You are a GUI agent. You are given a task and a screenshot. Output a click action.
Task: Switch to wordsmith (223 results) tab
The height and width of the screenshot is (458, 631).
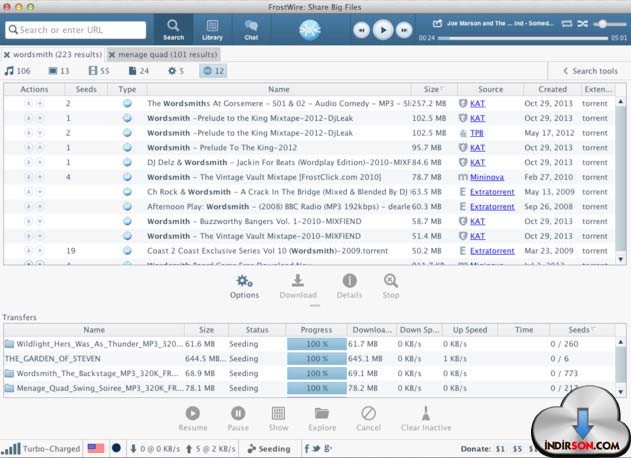[58, 54]
